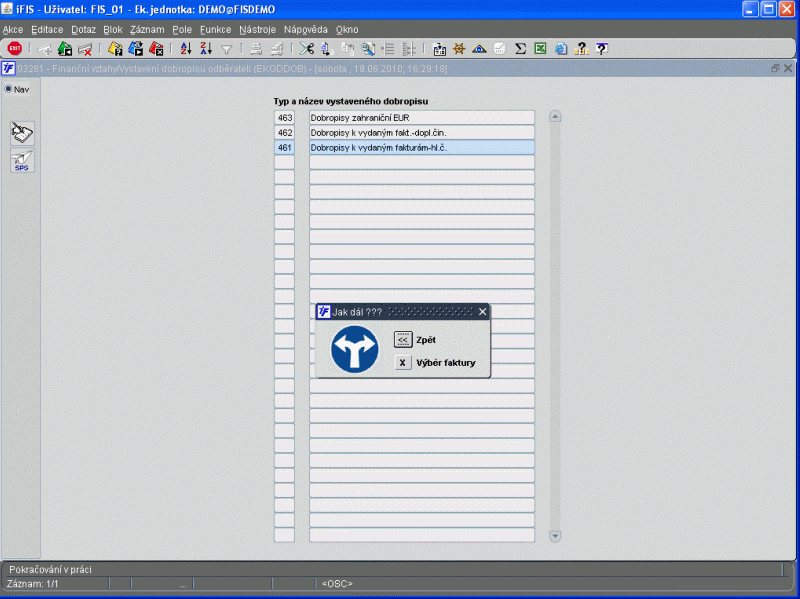Click the Sigma sum icon
800x599 pixels.
(x=520, y=48)
